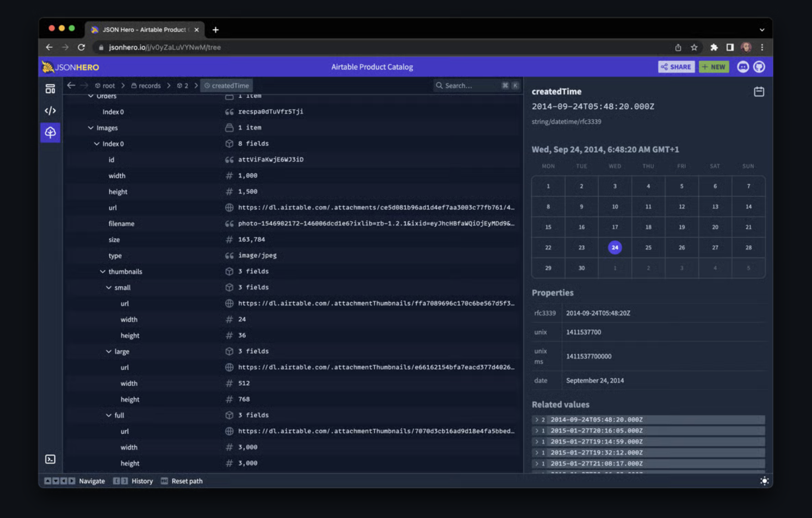Screen dimensions: 812x518
Task: Go back with the path back arrow
Action: 71,85
